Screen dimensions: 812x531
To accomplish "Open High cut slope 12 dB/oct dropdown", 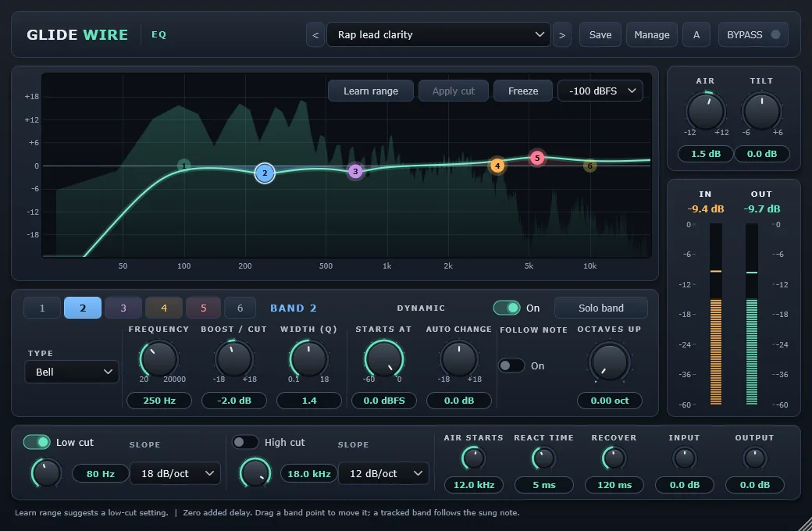I will click(383, 473).
